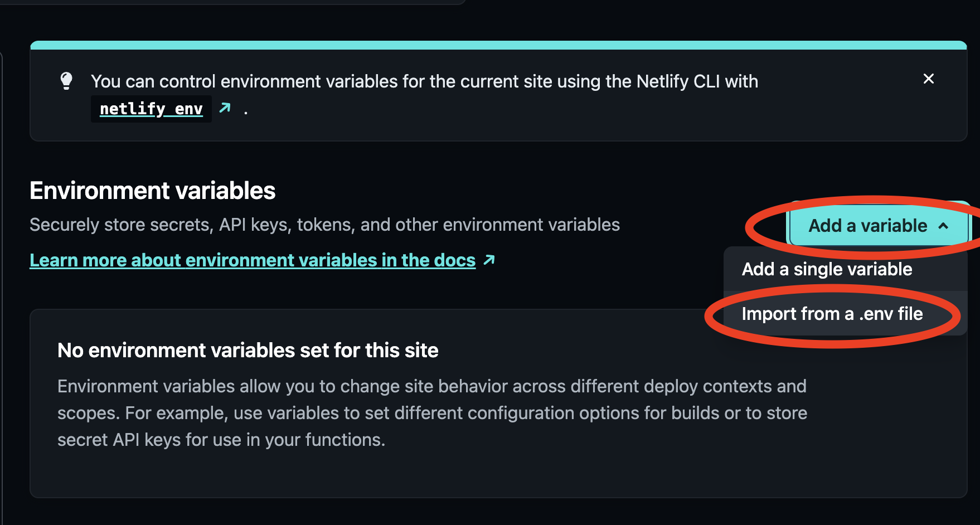Viewport: 980px width, 525px height.
Task: Collapse the Add a variable chevron
Action: point(943,226)
